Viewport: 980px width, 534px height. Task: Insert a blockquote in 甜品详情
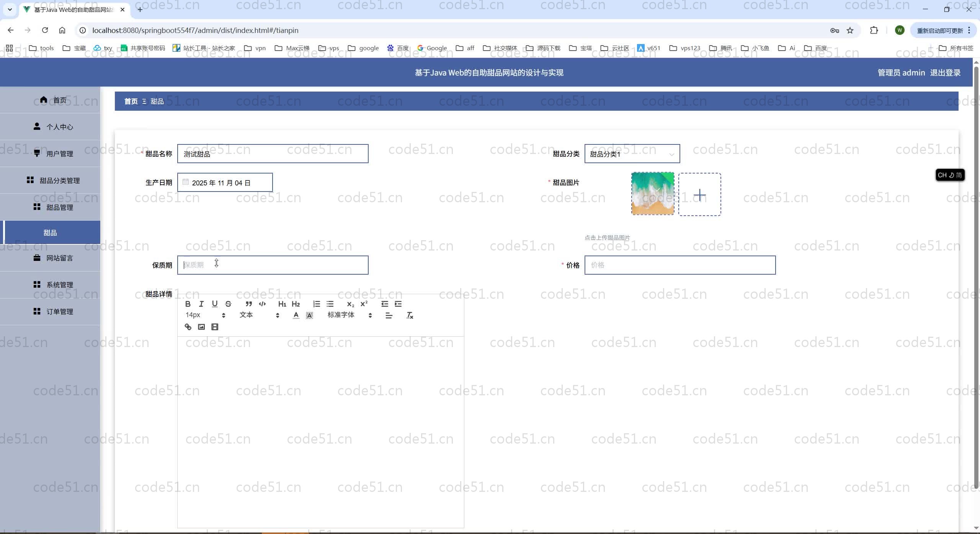click(249, 304)
